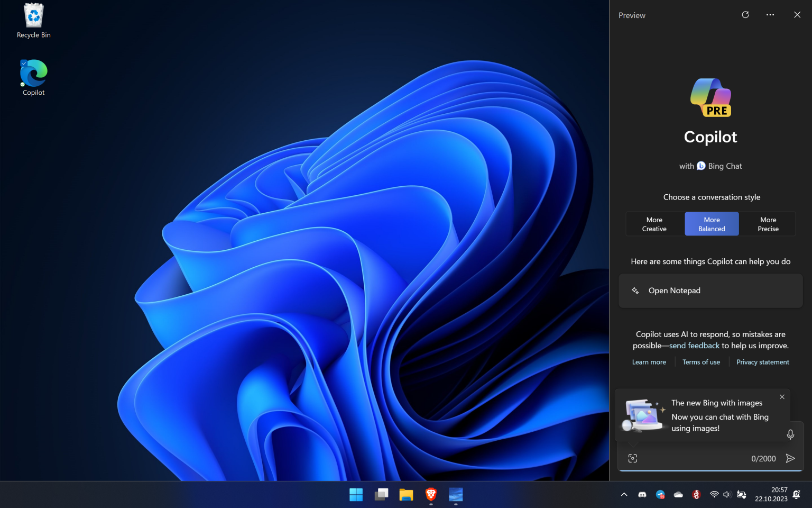Open the blue window app on taskbar
Viewport: 812px width, 508px height.
tap(456, 495)
